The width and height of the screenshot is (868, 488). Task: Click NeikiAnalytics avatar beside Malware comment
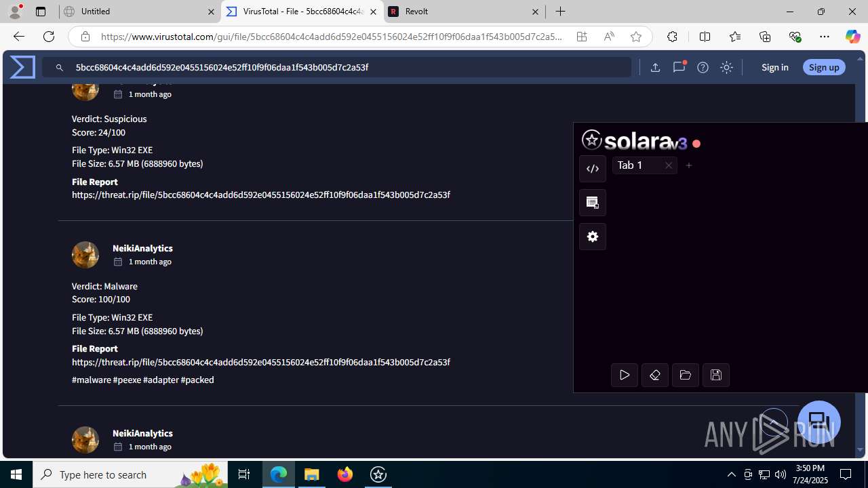point(85,255)
